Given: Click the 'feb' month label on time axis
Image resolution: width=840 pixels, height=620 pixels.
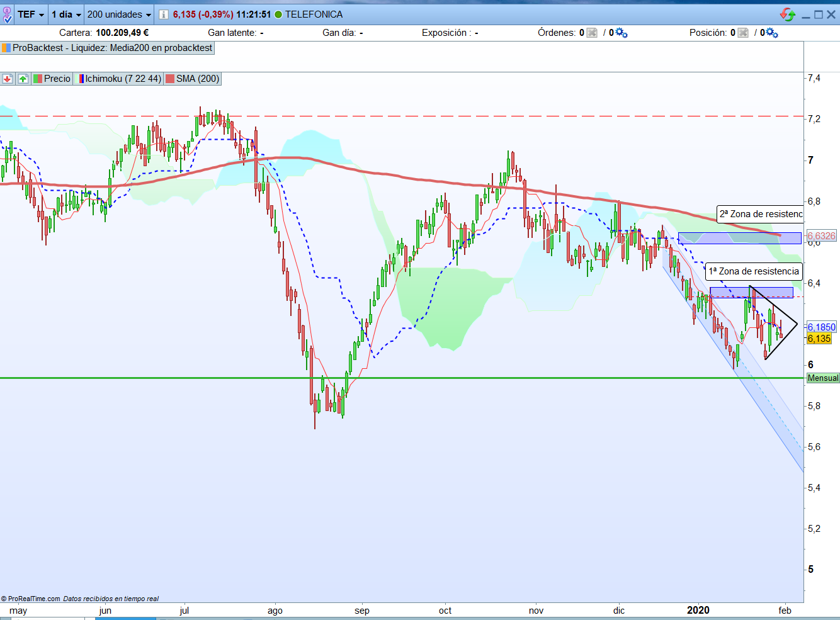Looking at the screenshot, I should coord(785,611).
